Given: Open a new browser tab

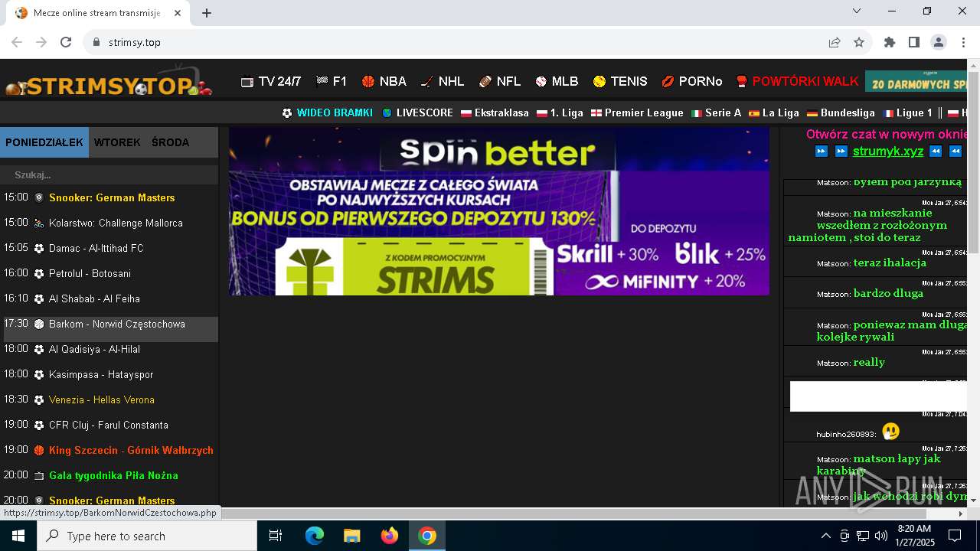Looking at the screenshot, I should point(207,13).
